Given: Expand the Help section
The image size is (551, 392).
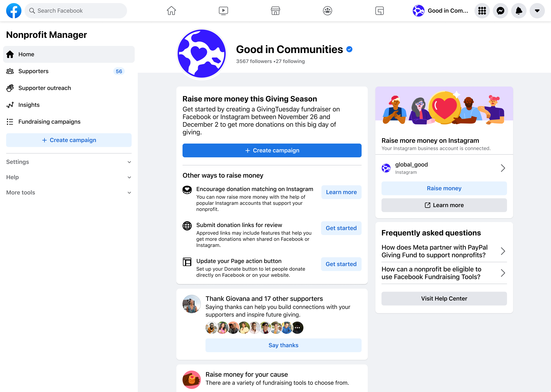Looking at the screenshot, I should click(69, 177).
